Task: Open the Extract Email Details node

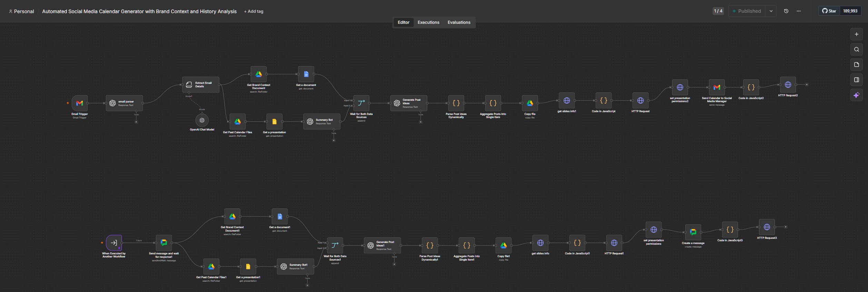Action: click(201, 85)
